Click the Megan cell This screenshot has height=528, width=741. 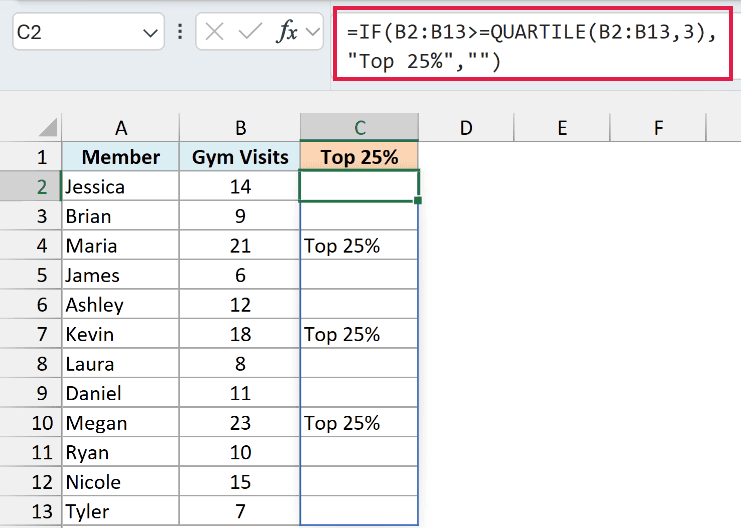[121, 423]
